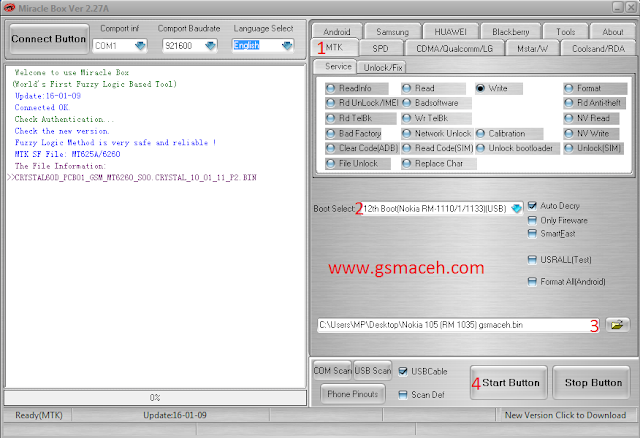
Task: Enable the Only Fireware checkbox
Action: point(532,220)
